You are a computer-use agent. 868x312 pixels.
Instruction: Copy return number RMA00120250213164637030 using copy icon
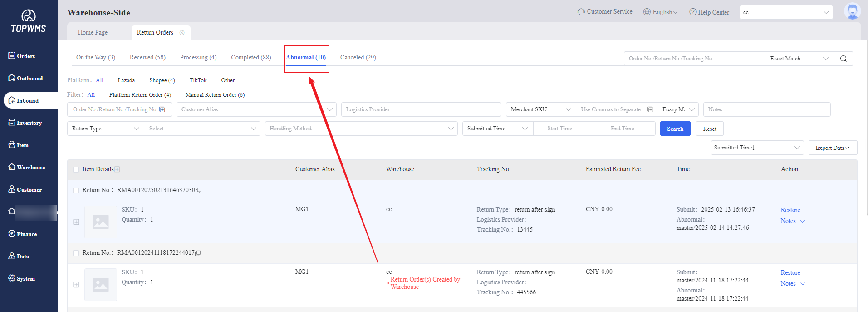tap(199, 191)
